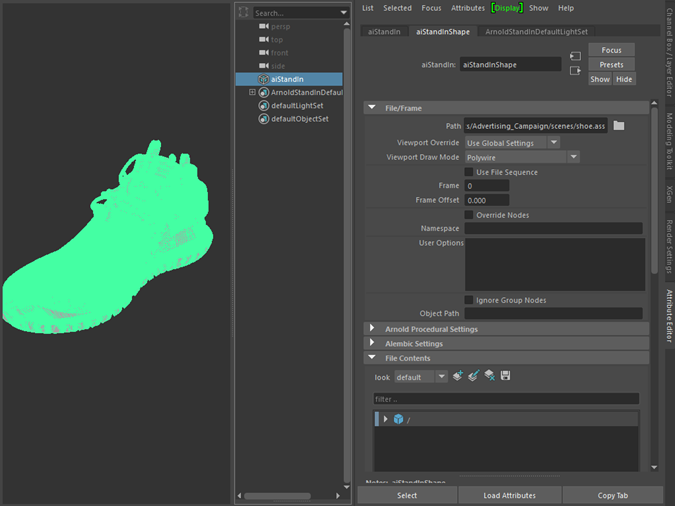Click the ArnoldStandInDefaultLightSet set icon

[x=263, y=93]
